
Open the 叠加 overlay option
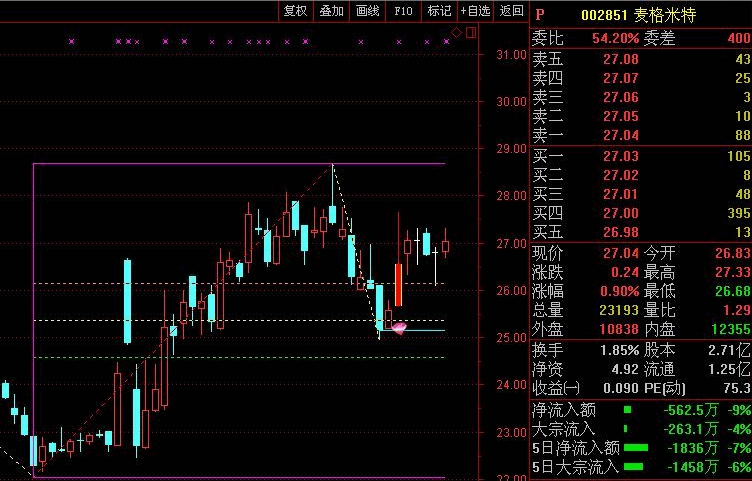coord(331,11)
